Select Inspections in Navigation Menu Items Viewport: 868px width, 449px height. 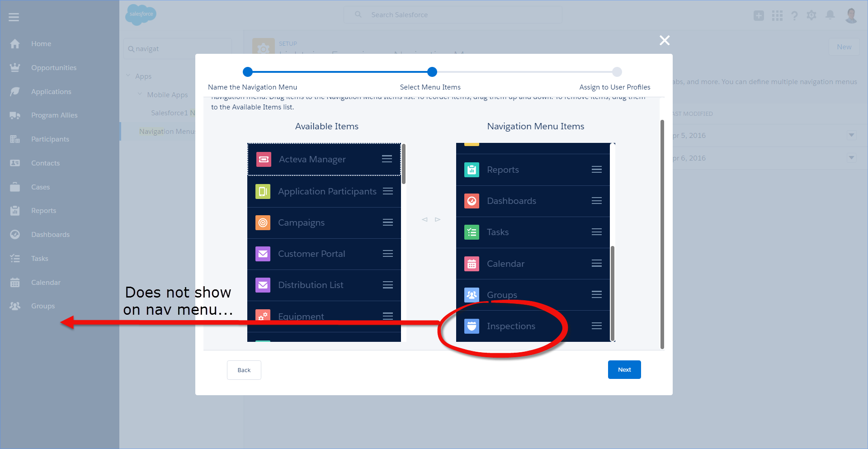(x=533, y=326)
